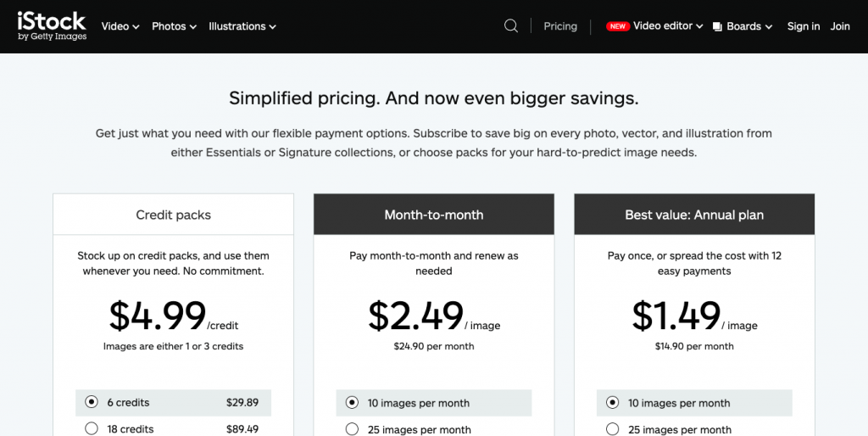Select 25 images per month in Annual plan
Image resolution: width=868 pixels, height=436 pixels.
(x=612, y=429)
